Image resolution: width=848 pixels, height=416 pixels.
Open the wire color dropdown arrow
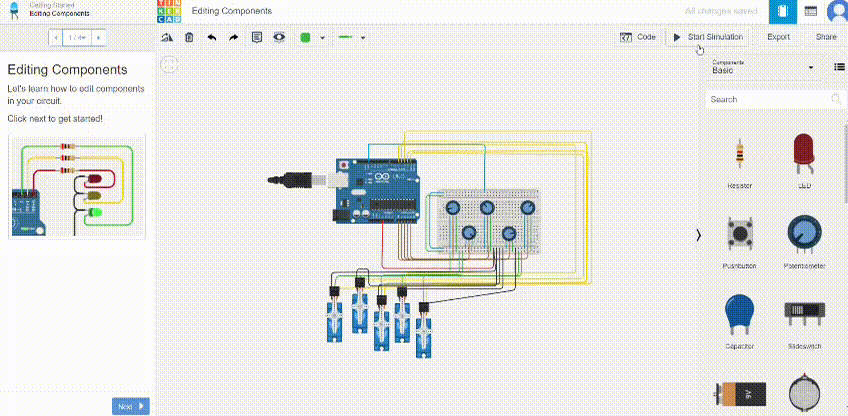(322, 38)
